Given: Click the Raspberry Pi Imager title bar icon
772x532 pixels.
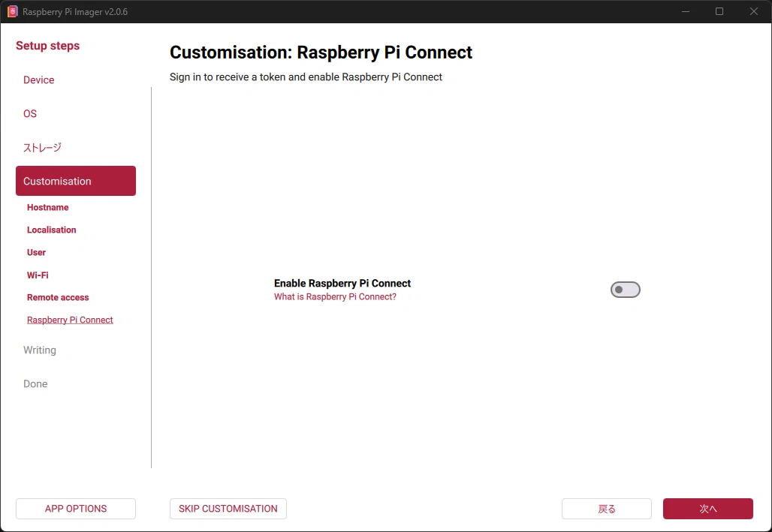Looking at the screenshot, I should tap(12, 11).
